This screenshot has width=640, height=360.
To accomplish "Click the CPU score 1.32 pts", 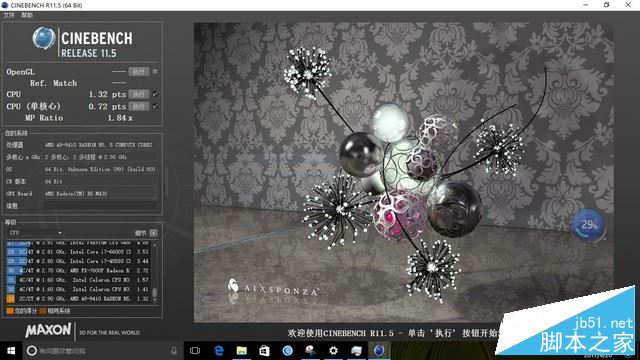I will (x=107, y=94).
